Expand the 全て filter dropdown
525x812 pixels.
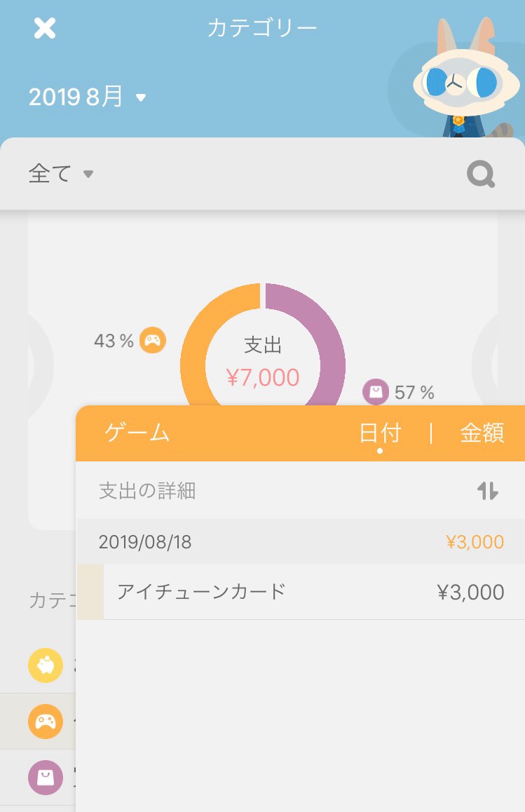point(61,173)
